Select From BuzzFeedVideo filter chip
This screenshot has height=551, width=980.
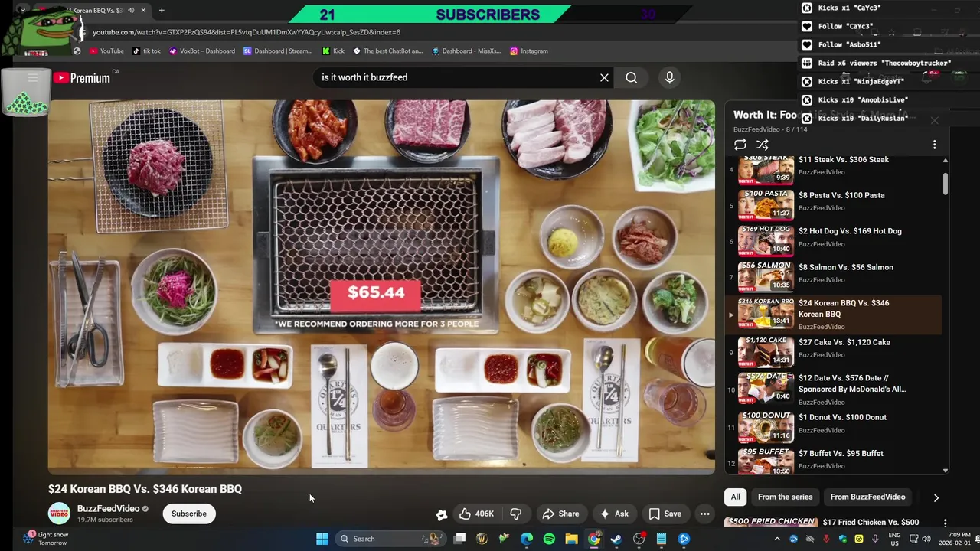(867, 497)
